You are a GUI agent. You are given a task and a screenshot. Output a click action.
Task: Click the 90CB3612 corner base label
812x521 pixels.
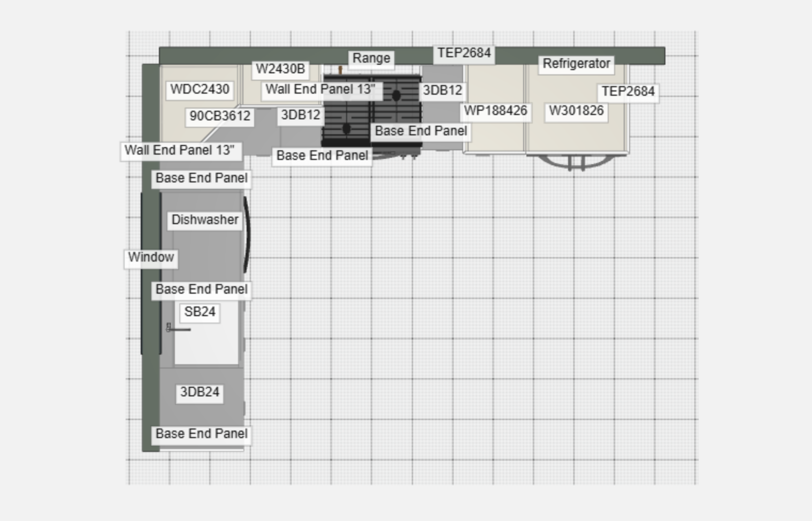pyautogui.click(x=220, y=116)
